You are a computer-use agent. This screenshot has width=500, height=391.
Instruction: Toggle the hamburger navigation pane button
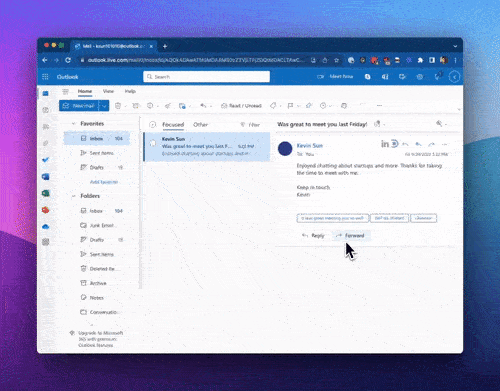coord(65,91)
